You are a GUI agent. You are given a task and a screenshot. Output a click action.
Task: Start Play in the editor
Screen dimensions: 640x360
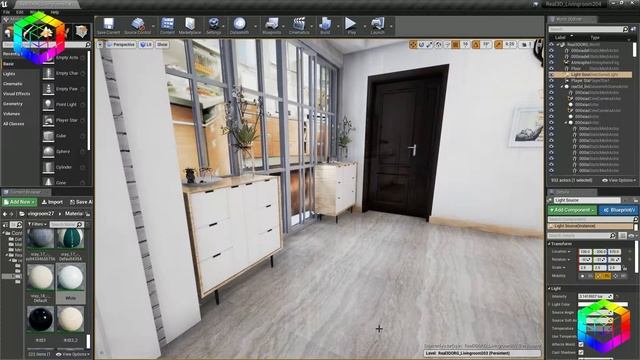(351, 26)
